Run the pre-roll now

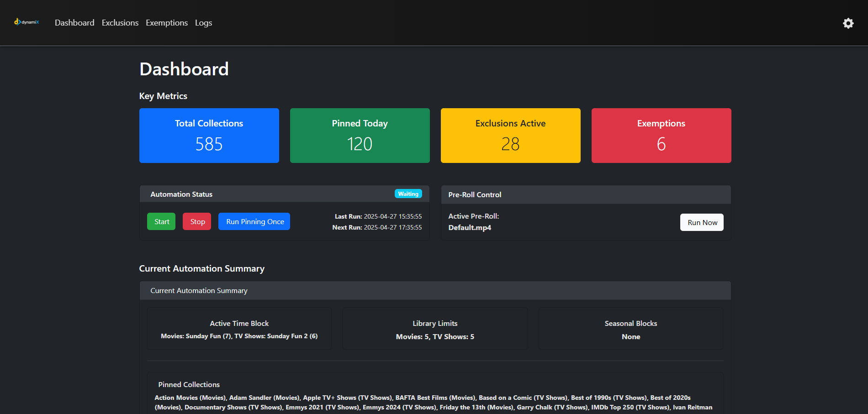click(702, 222)
